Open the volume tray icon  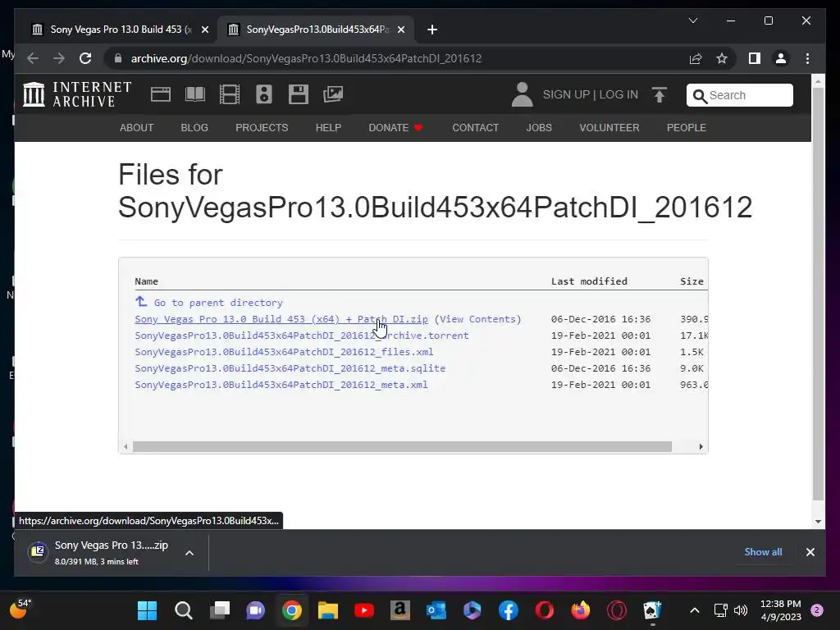click(x=741, y=610)
